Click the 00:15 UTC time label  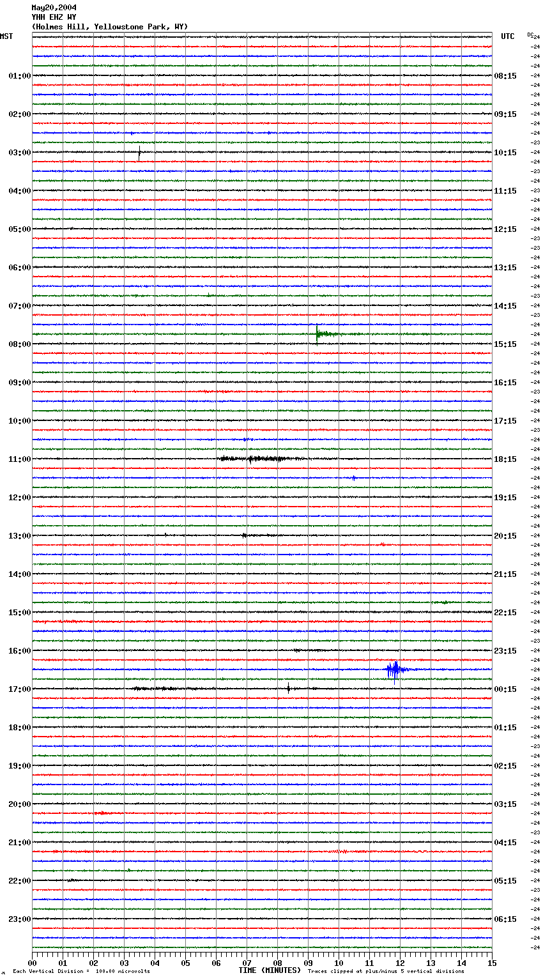click(x=505, y=689)
